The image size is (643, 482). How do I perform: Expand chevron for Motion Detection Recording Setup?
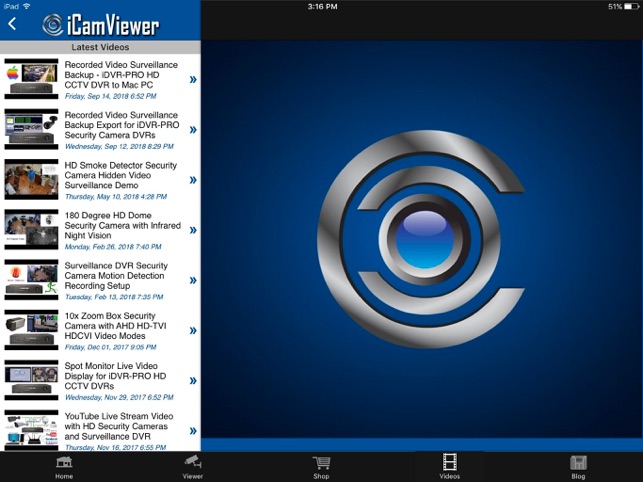click(193, 280)
